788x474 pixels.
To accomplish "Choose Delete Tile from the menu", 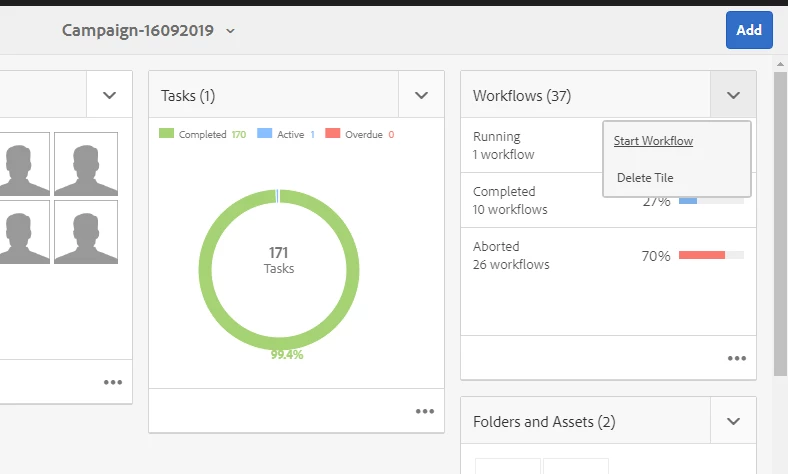I will (x=645, y=178).
